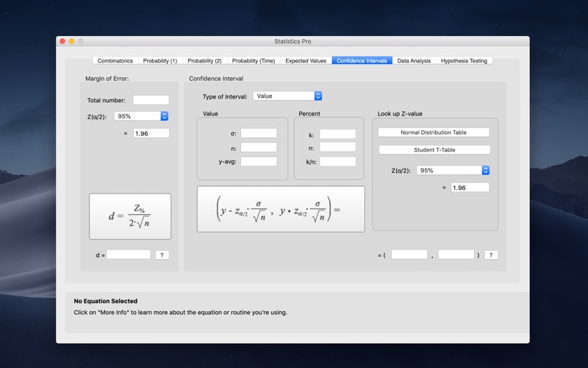Switch to the Combinatorics tab

point(115,60)
